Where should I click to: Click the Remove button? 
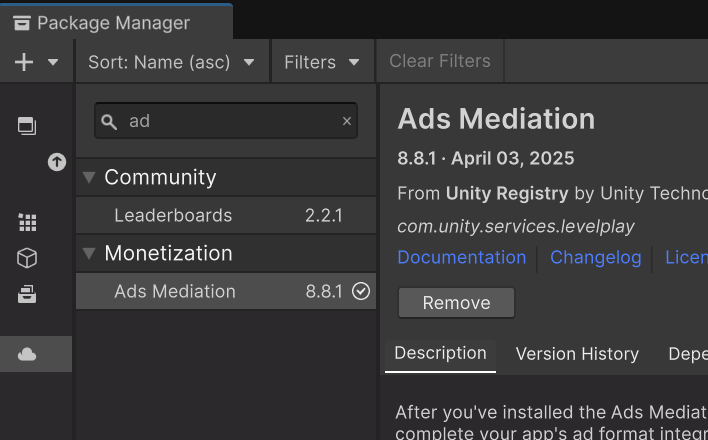[x=456, y=303]
